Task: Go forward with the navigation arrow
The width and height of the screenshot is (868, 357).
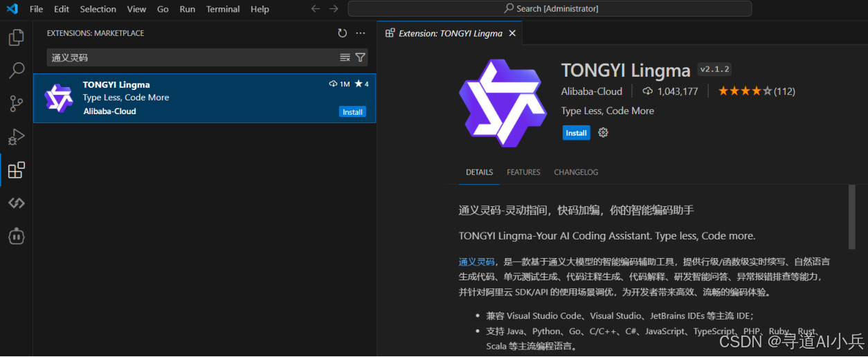Action: click(x=334, y=9)
